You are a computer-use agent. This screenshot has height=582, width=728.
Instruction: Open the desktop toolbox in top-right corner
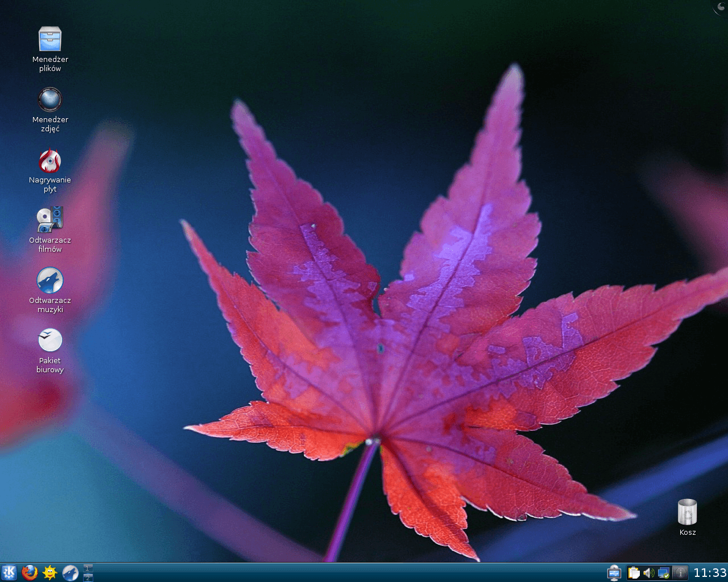[721, 6]
